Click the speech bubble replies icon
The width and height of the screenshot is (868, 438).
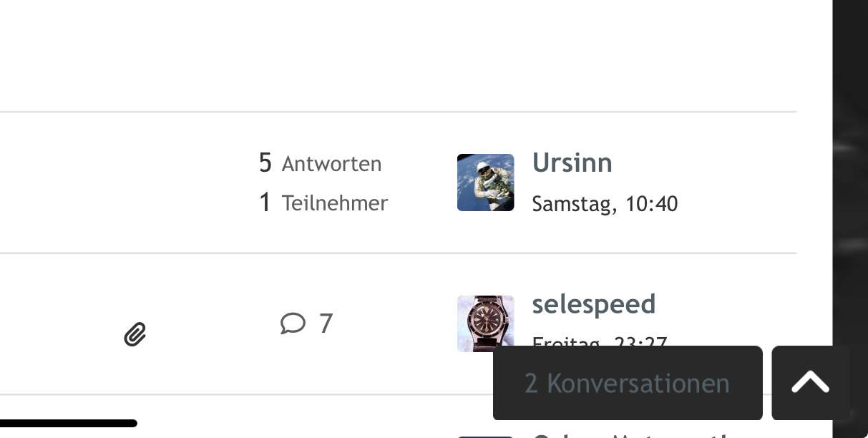pos(293,323)
